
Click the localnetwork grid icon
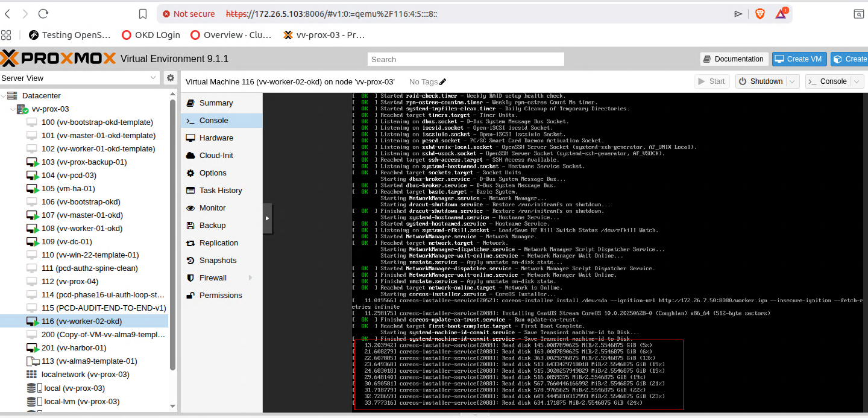tap(33, 375)
